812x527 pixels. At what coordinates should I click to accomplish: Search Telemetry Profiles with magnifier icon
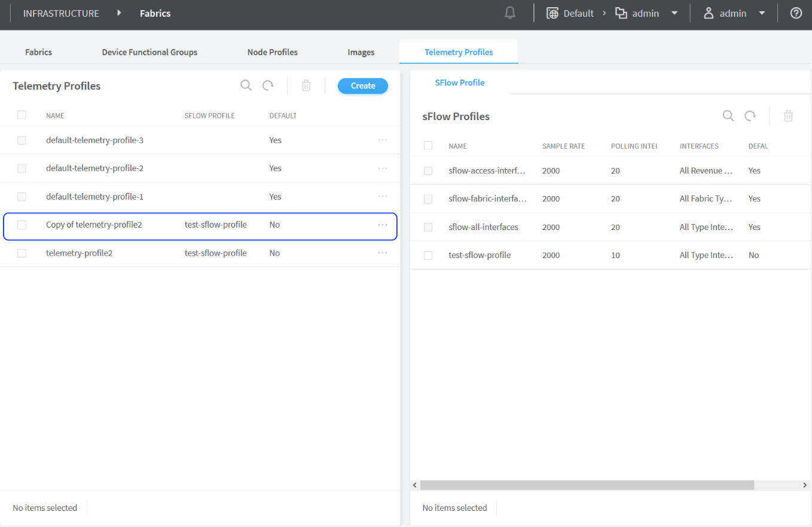click(246, 85)
